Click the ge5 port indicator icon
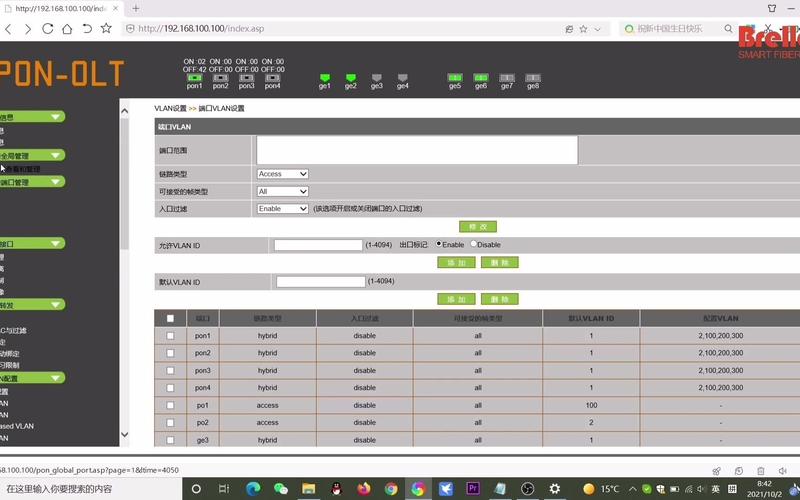800x500 pixels. 455,78
